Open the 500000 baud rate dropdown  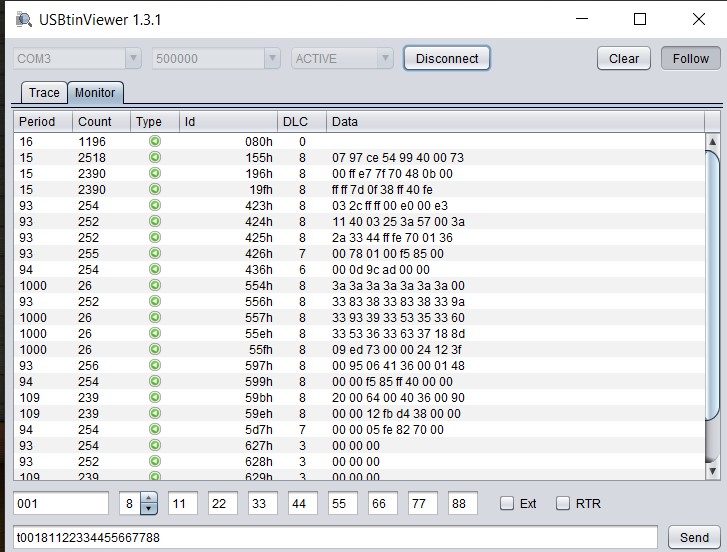click(x=216, y=59)
